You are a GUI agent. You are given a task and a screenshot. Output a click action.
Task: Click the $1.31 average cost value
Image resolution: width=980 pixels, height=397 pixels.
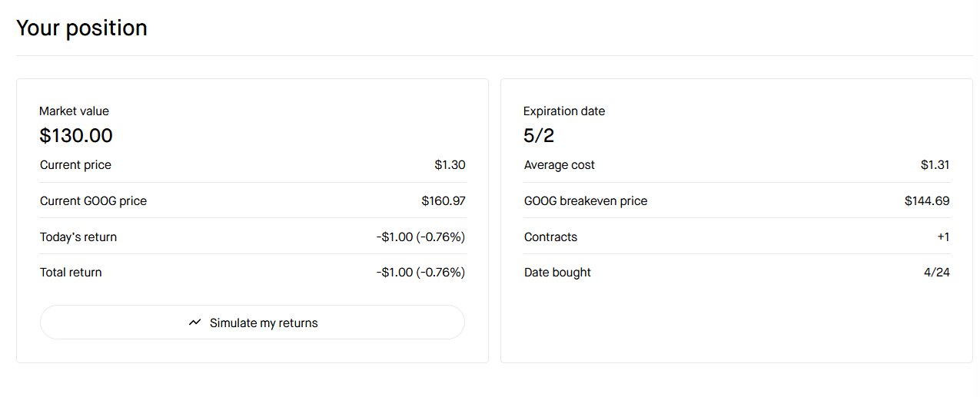935,165
